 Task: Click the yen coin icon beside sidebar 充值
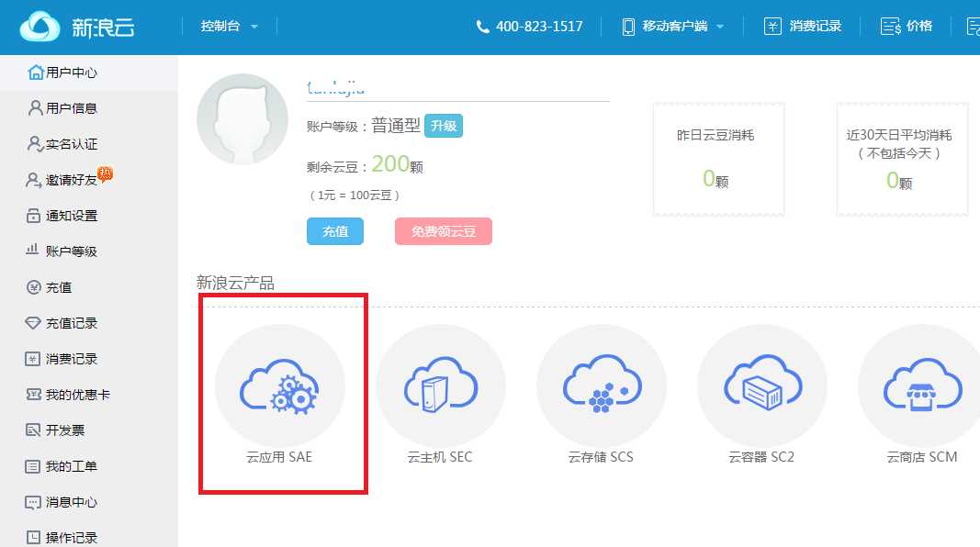[34, 286]
